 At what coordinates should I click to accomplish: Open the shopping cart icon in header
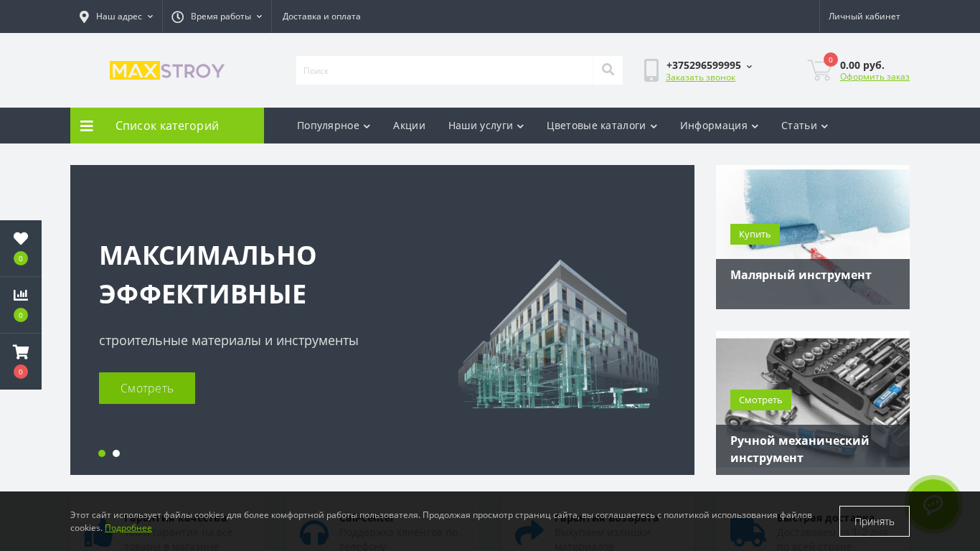point(819,70)
